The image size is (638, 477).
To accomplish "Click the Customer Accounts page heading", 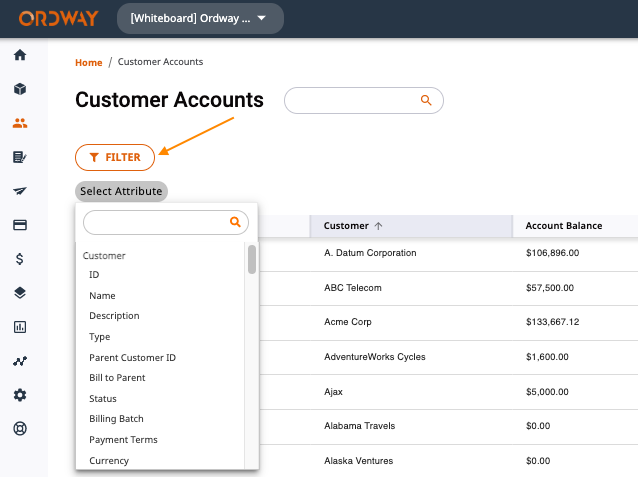I will point(169,100).
